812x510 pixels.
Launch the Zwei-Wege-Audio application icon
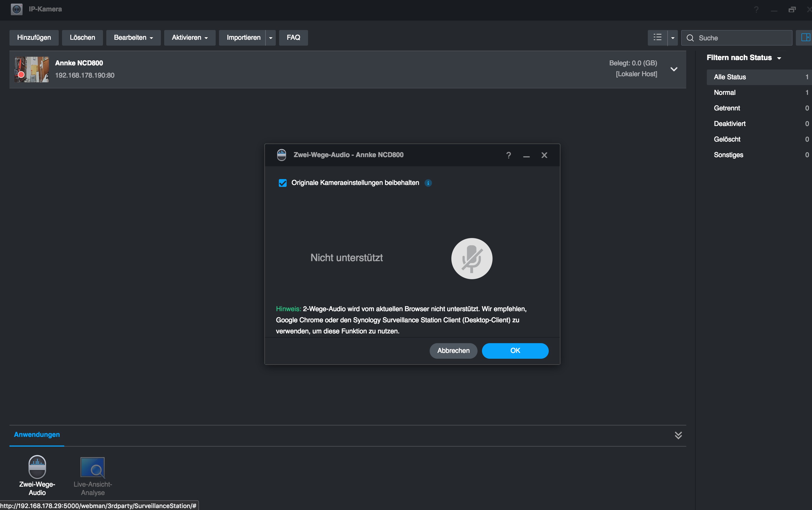tap(37, 467)
